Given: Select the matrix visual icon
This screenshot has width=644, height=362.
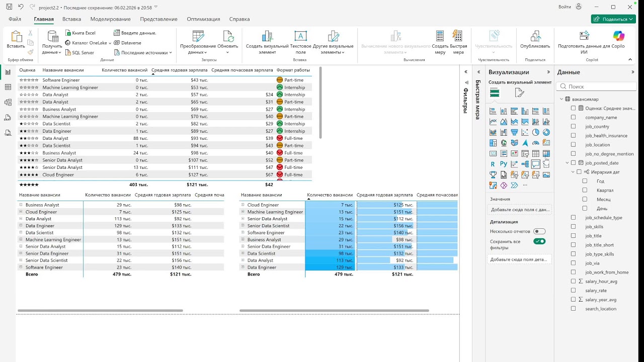Looking at the screenshot, I should (x=546, y=153).
